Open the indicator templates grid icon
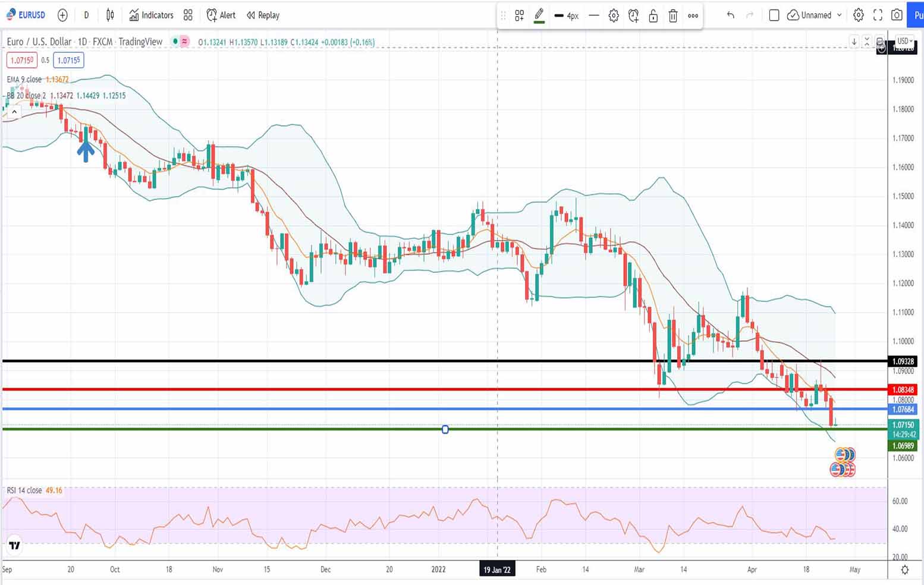 pyautogui.click(x=188, y=15)
